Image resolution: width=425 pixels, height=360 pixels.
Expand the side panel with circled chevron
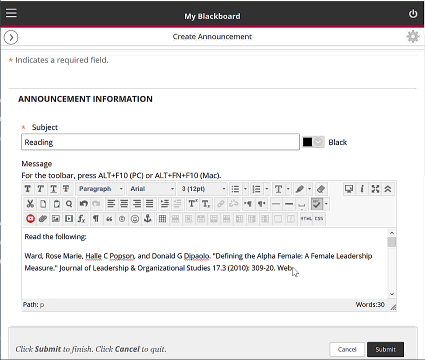coord(11,37)
